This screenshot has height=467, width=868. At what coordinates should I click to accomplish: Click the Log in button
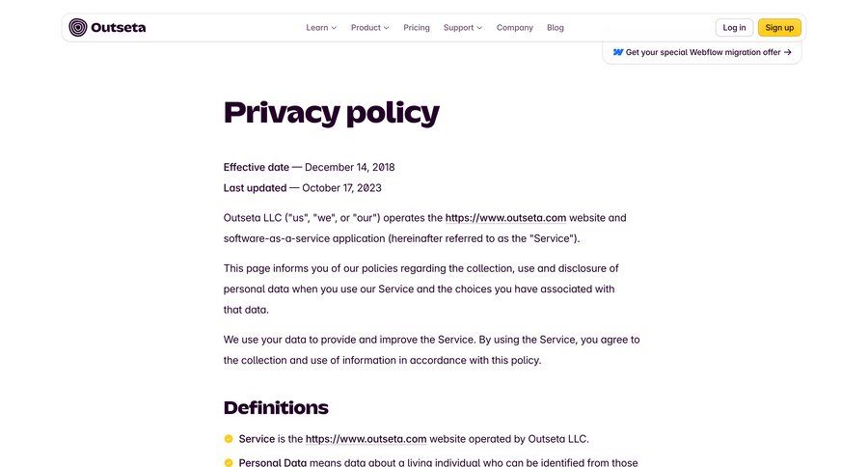[x=734, y=28]
